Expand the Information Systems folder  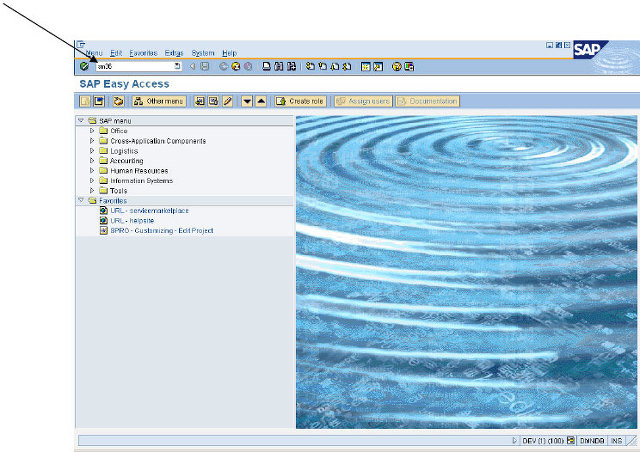pos(92,180)
